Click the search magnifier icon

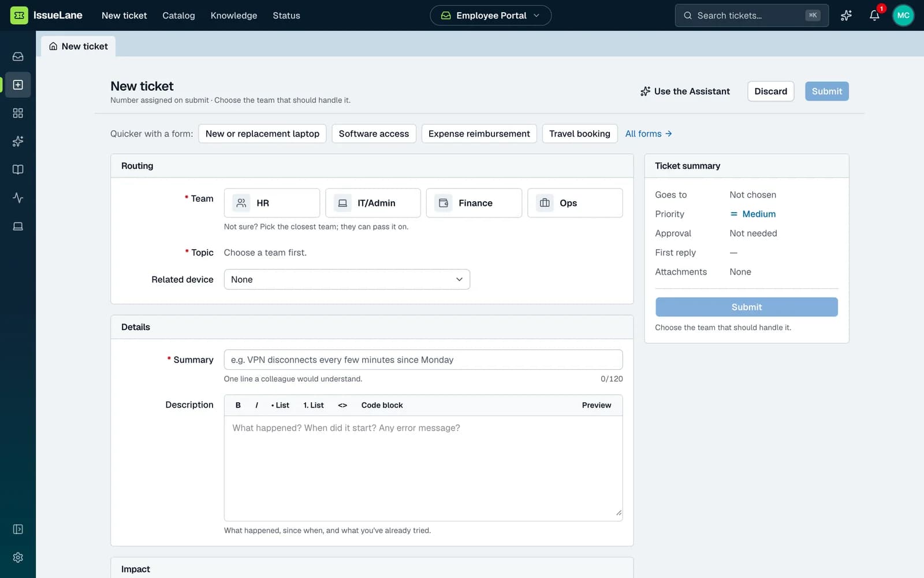click(687, 16)
